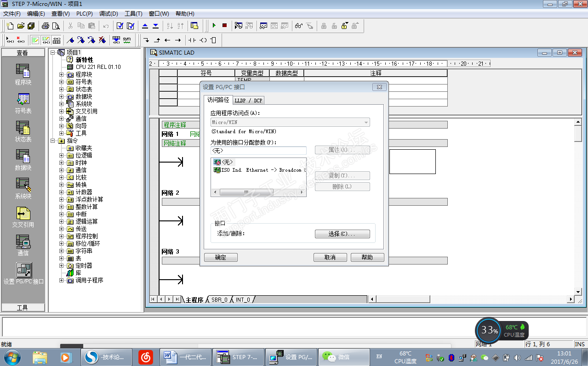This screenshot has height=366, width=588.
Task: Expand the 定时器 instruction node
Action: [x=62, y=265]
